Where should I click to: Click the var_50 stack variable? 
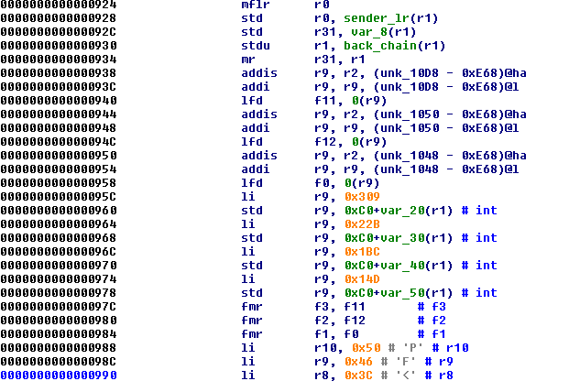click(x=402, y=293)
